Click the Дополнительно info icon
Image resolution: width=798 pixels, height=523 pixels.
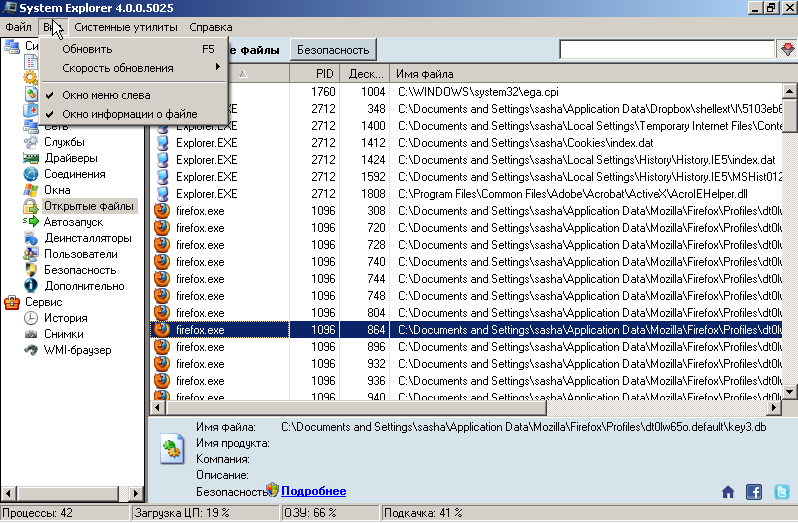click(x=31, y=286)
